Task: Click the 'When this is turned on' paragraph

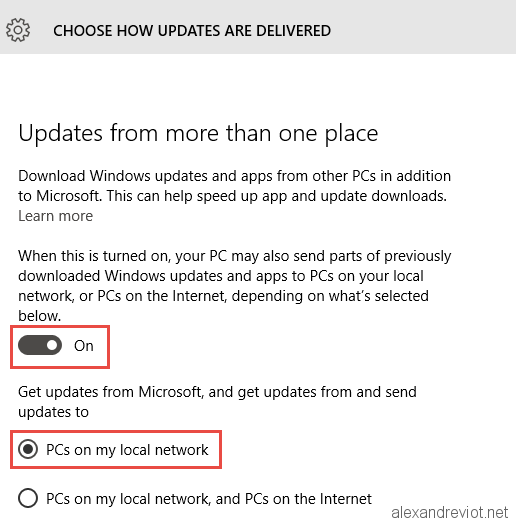Action: (x=235, y=286)
